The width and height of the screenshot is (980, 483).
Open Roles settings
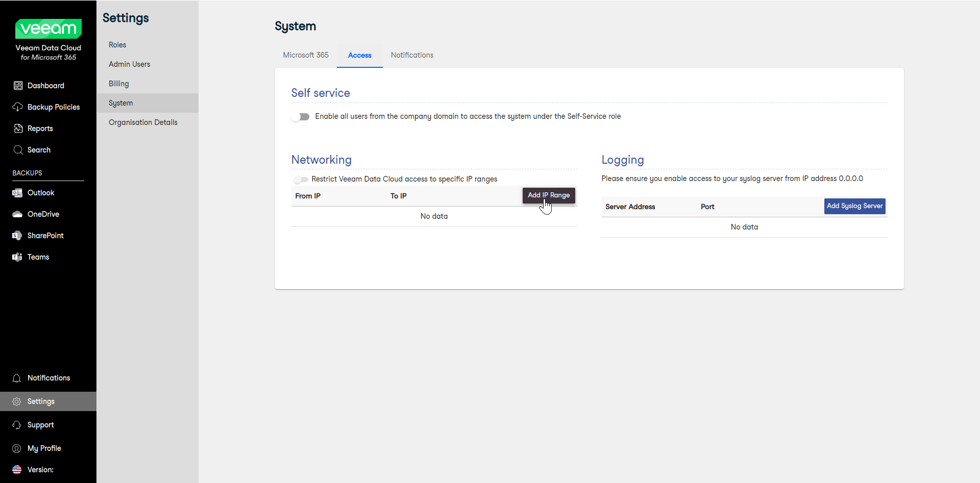[x=148, y=45]
